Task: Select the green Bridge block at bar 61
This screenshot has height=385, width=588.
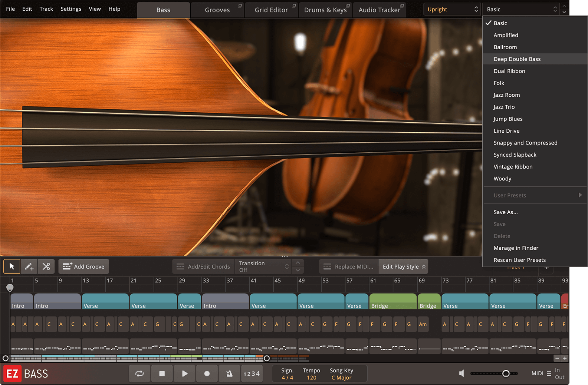Action: (x=393, y=301)
